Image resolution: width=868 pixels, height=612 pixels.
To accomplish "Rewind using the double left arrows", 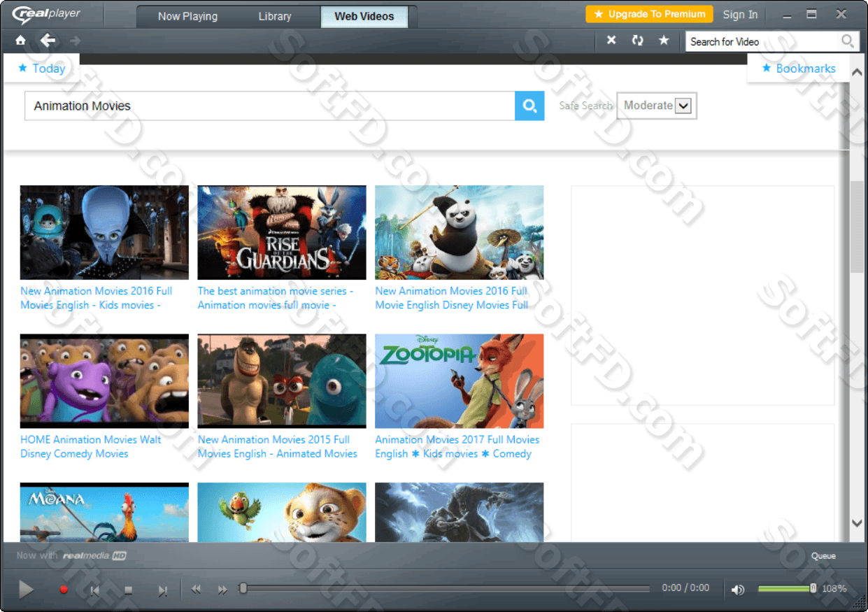I will tap(196, 590).
